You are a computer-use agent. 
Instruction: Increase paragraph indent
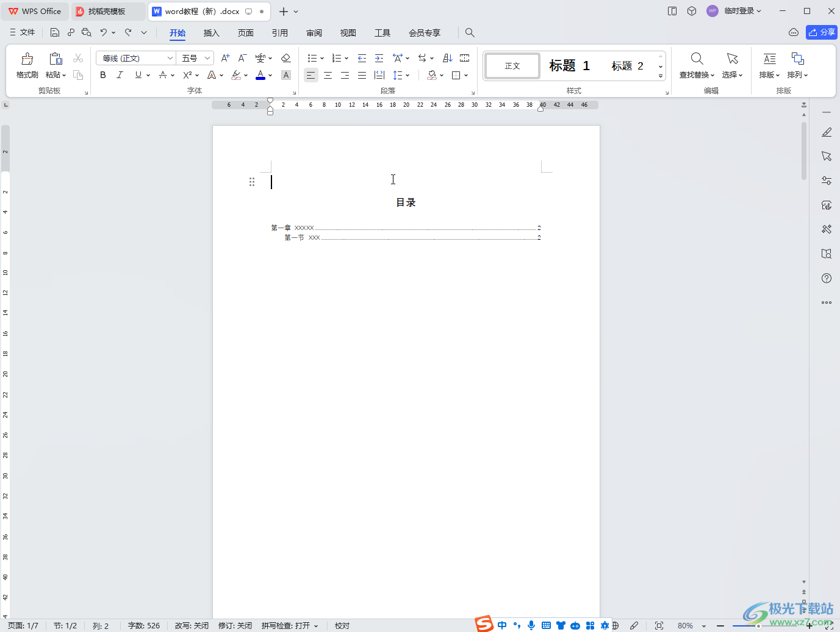pyautogui.click(x=379, y=58)
